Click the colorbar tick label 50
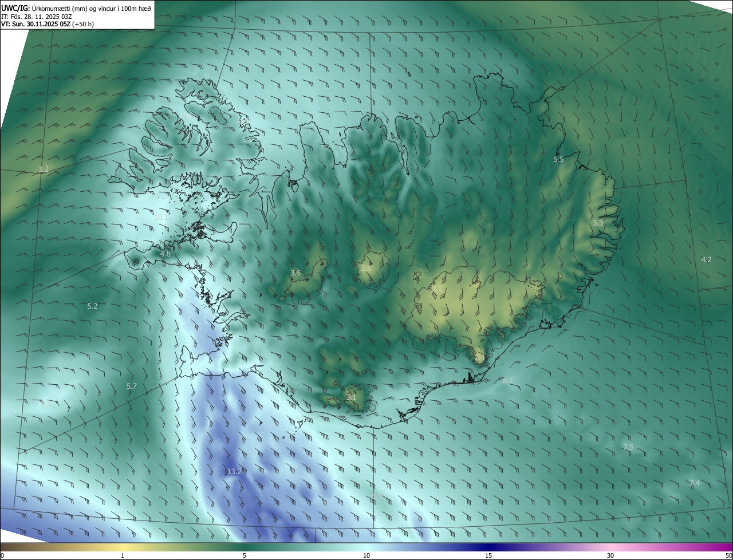The width and height of the screenshot is (733, 560). (x=728, y=555)
